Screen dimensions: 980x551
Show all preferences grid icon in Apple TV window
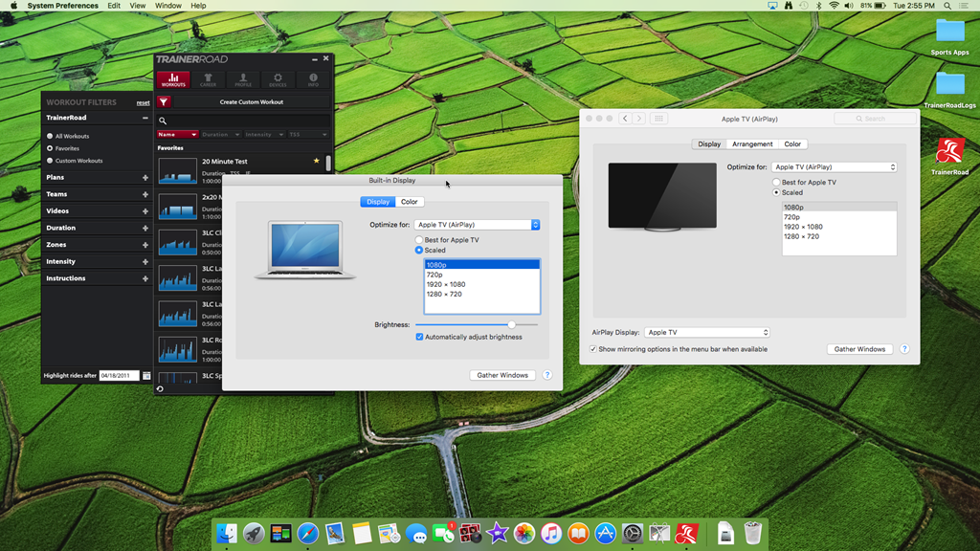coord(658,119)
